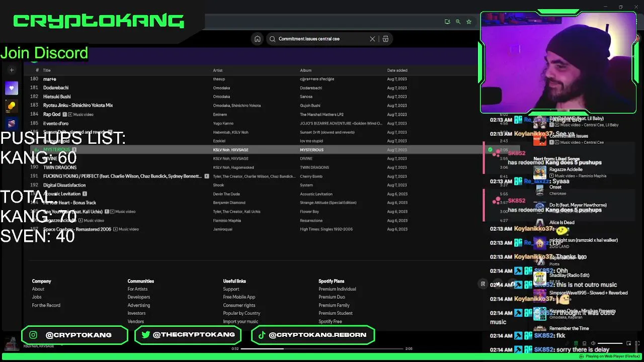Image resolution: width=644 pixels, height=362 pixels.
Task: Click the install app icon in address bar
Action: [x=447, y=22]
